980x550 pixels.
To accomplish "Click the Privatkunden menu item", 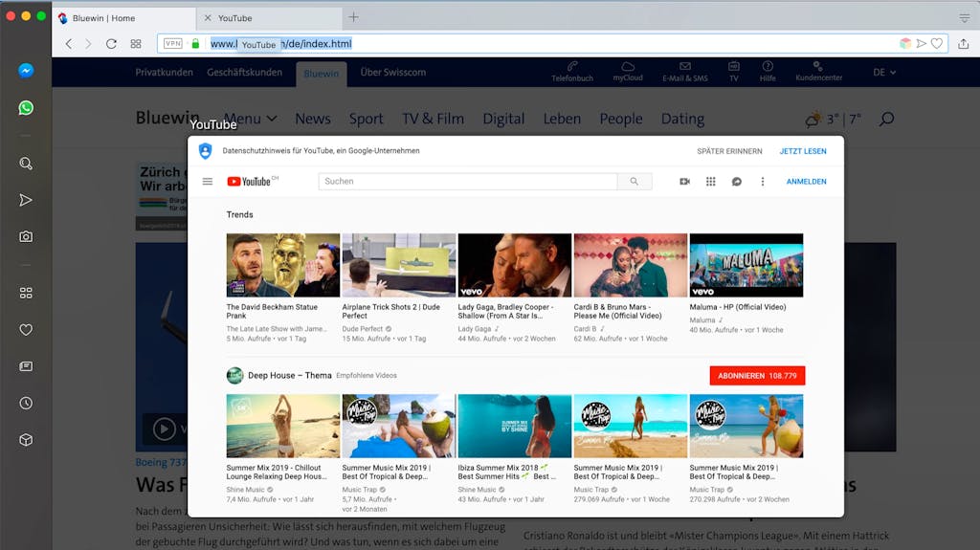I will coord(165,72).
